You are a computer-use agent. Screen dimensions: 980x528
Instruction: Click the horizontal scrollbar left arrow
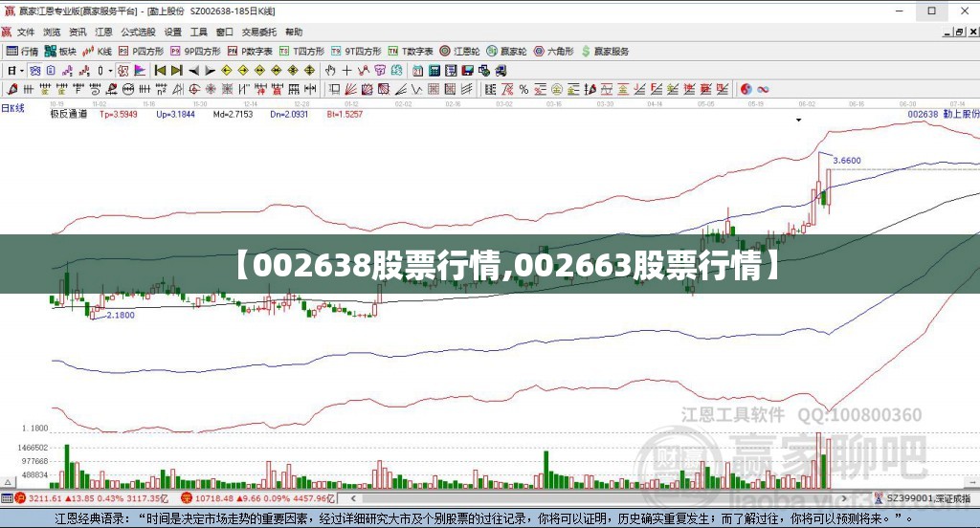[x=353, y=498]
